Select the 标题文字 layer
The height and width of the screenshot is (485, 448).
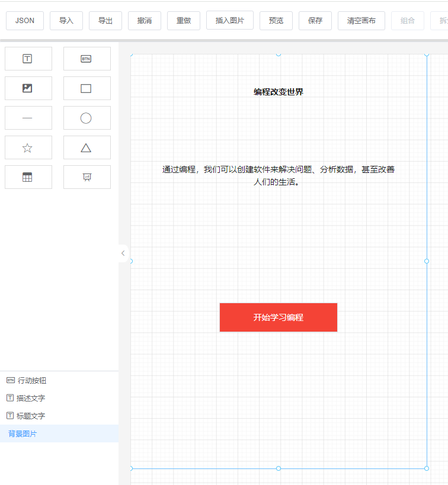(59, 416)
